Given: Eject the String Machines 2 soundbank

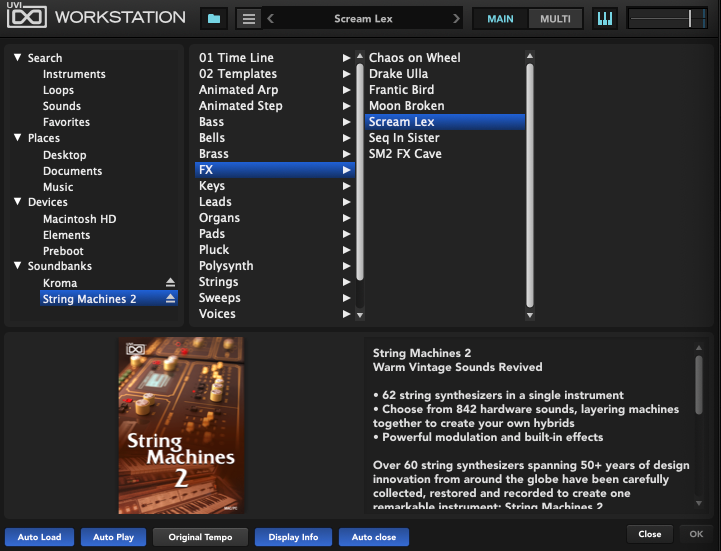Looking at the screenshot, I should pyautogui.click(x=170, y=298).
